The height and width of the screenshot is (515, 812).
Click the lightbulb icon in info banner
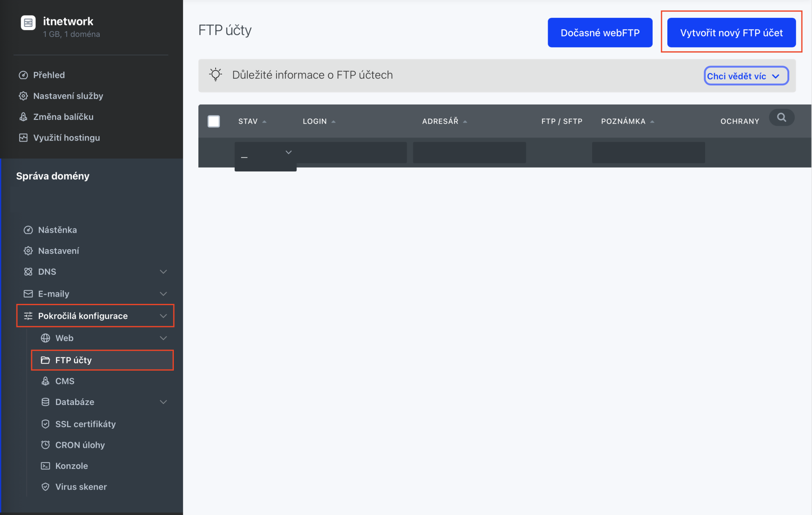click(216, 74)
